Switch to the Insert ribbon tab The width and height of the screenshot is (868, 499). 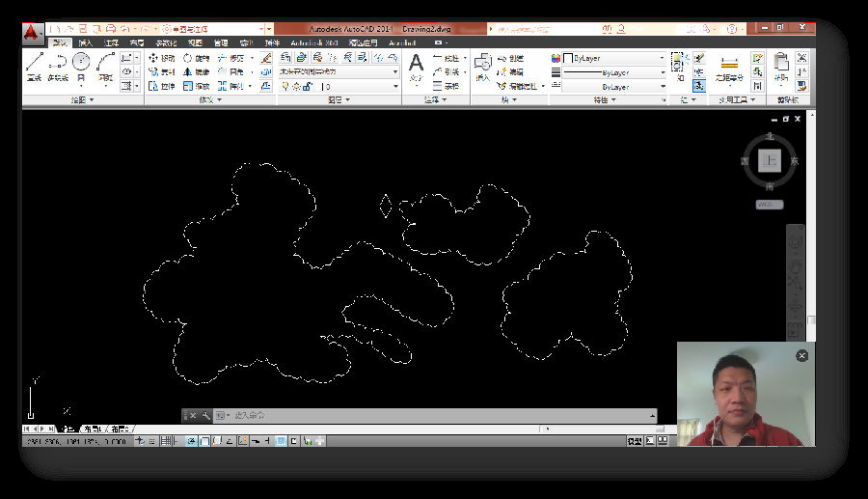point(86,43)
